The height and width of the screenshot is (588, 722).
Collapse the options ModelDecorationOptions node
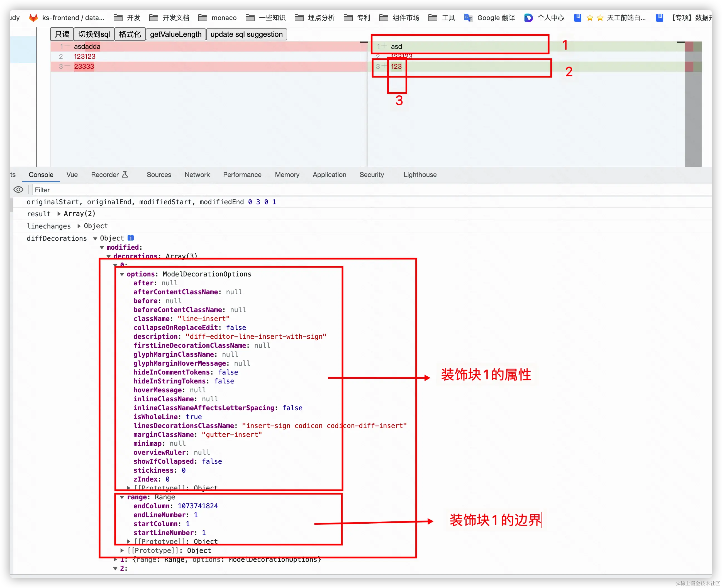click(x=122, y=274)
